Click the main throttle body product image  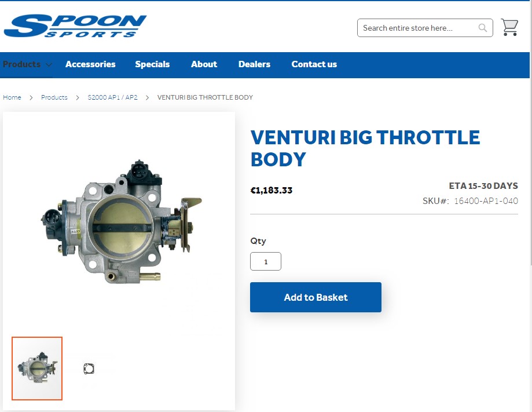point(121,222)
